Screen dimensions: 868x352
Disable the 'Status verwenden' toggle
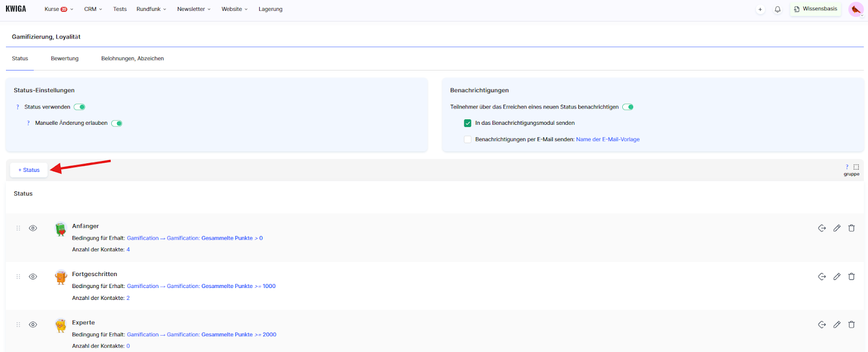[x=80, y=107]
